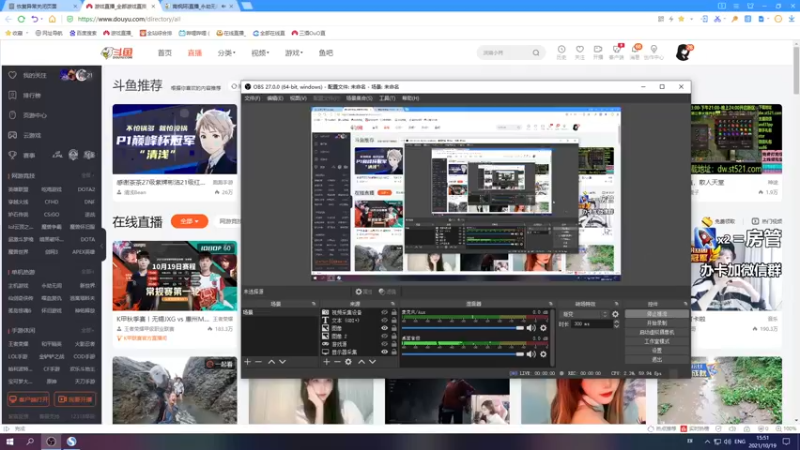The height and width of the screenshot is (450, 800).
Task: Toggle visibility of the first image source
Action: 385,328
